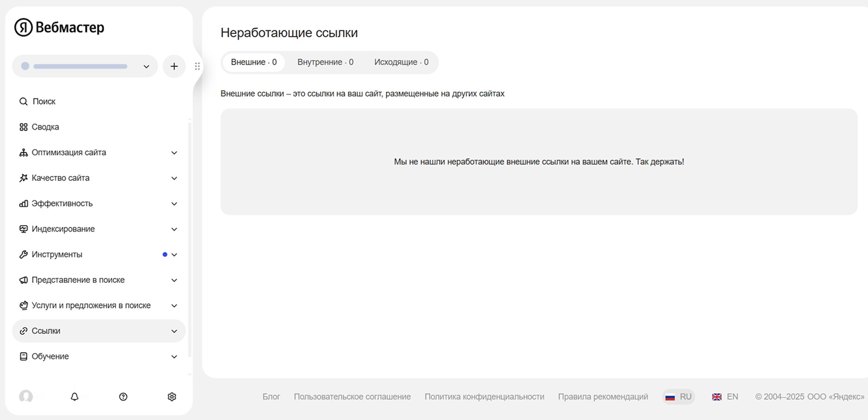
Task: Open Политика конфиденциальности link
Action: 484,397
